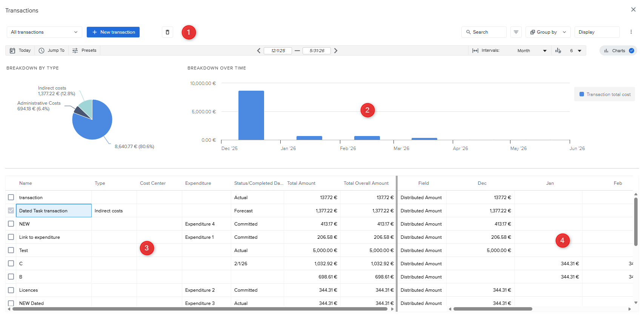Open the filter icon next to Search
The image size is (644, 317).
(516, 32)
